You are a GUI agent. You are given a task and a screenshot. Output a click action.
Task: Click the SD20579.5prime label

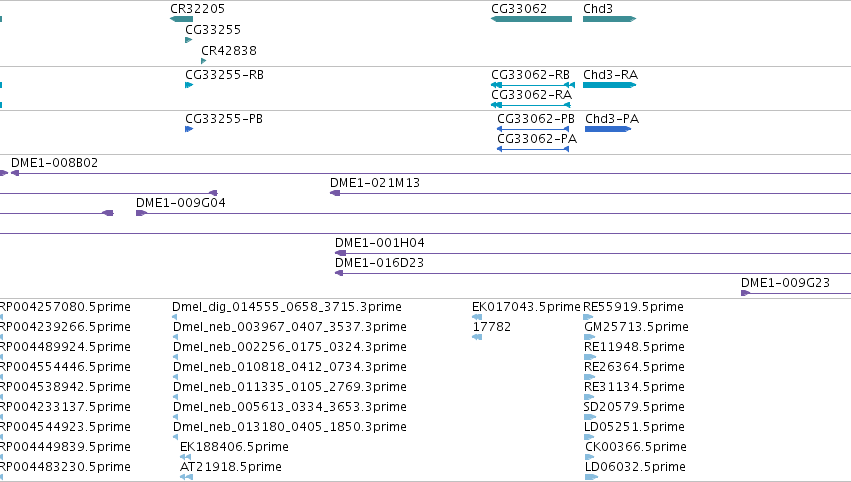coord(634,407)
